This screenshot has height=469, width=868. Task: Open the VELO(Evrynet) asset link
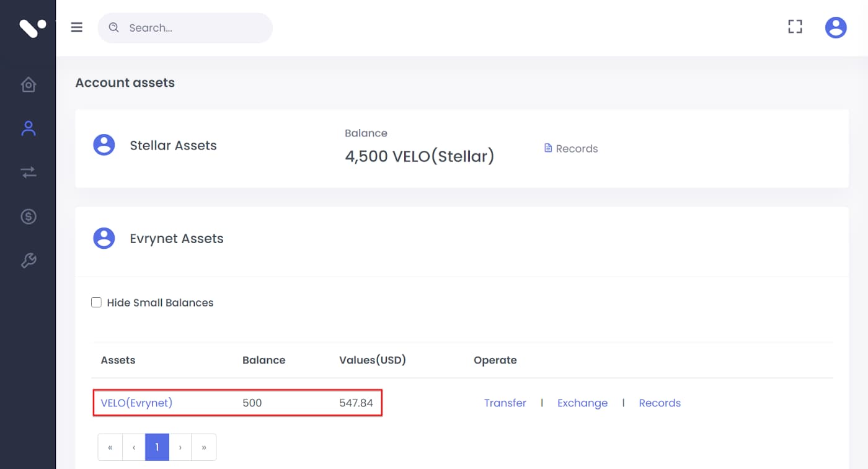pyautogui.click(x=136, y=403)
